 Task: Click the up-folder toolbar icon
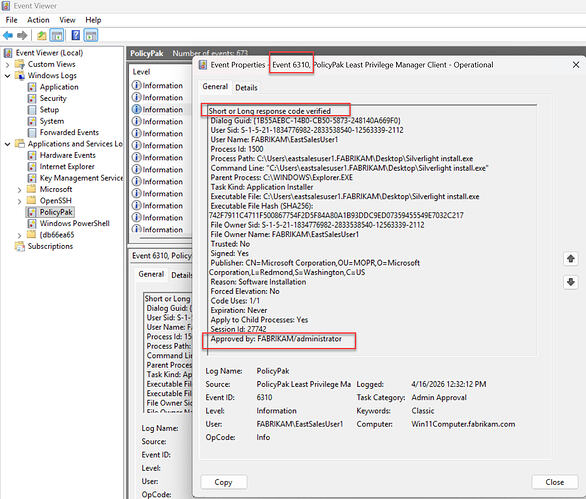42,36
